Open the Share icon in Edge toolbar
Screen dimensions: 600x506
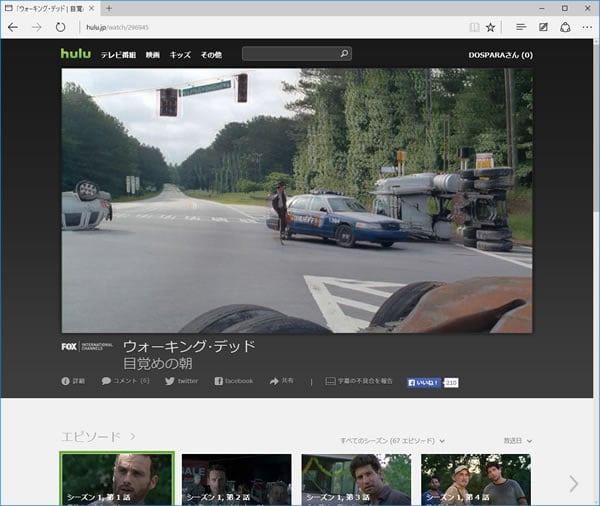click(565, 27)
